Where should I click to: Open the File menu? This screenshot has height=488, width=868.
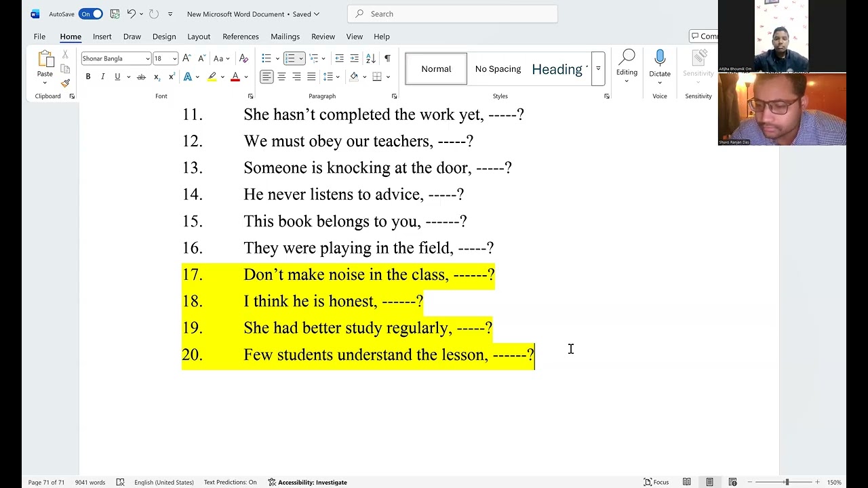click(x=39, y=37)
